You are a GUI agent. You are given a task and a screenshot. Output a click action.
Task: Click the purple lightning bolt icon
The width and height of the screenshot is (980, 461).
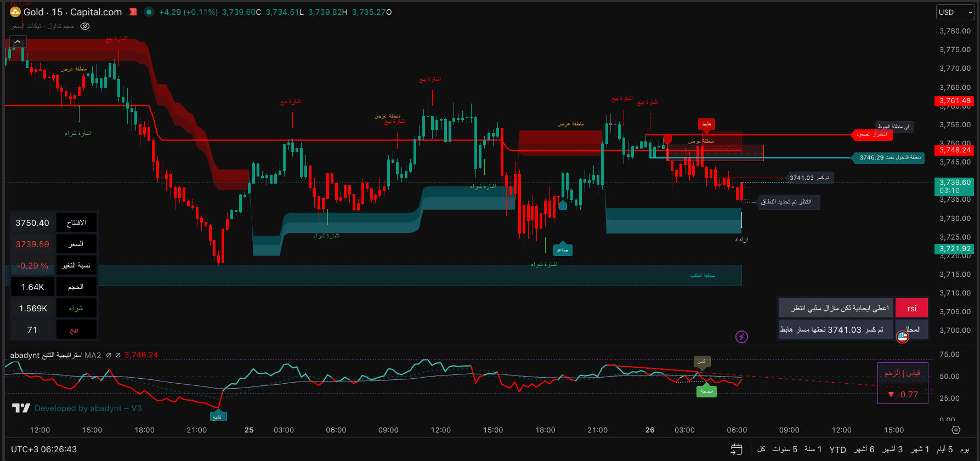(x=741, y=337)
